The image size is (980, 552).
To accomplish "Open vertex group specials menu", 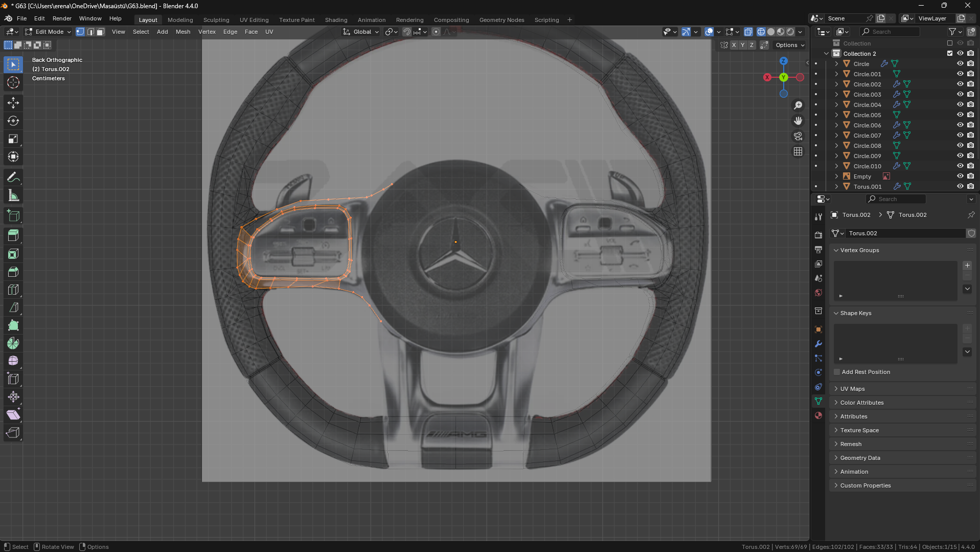I will (x=967, y=289).
